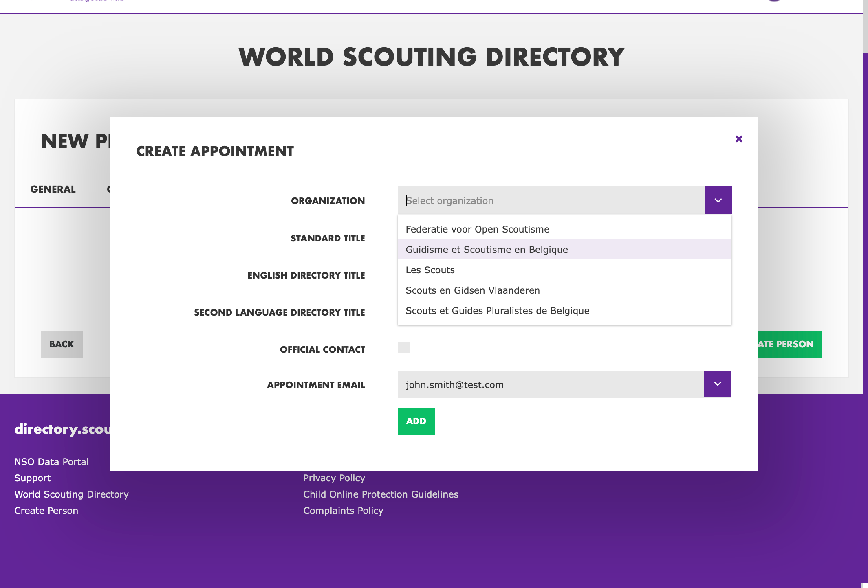868x588 pixels.
Task: Open Child Online Protection Guidelines link
Action: [x=381, y=494]
